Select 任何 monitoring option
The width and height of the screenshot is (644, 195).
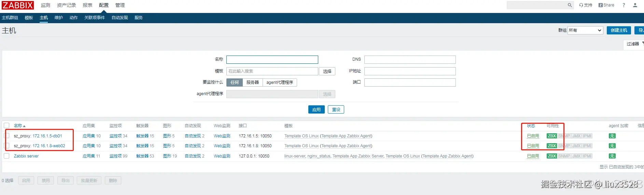[x=235, y=82]
